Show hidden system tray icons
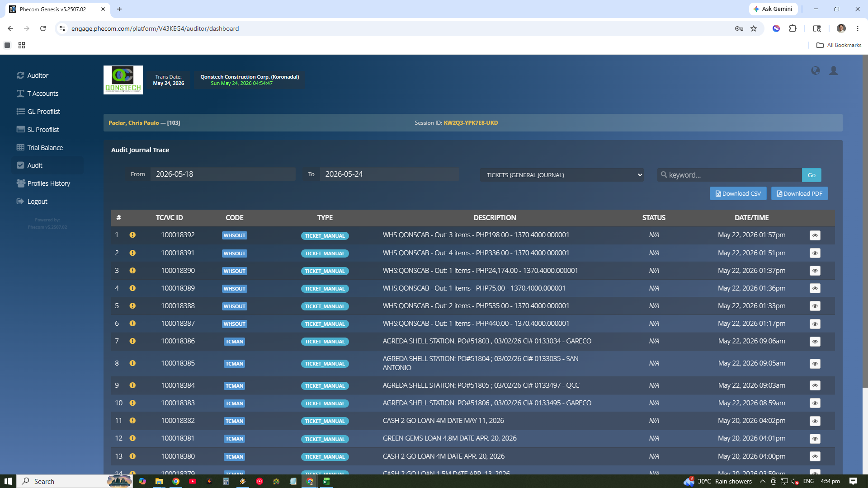This screenshot has width=868, height=488. tap(763, 481)
